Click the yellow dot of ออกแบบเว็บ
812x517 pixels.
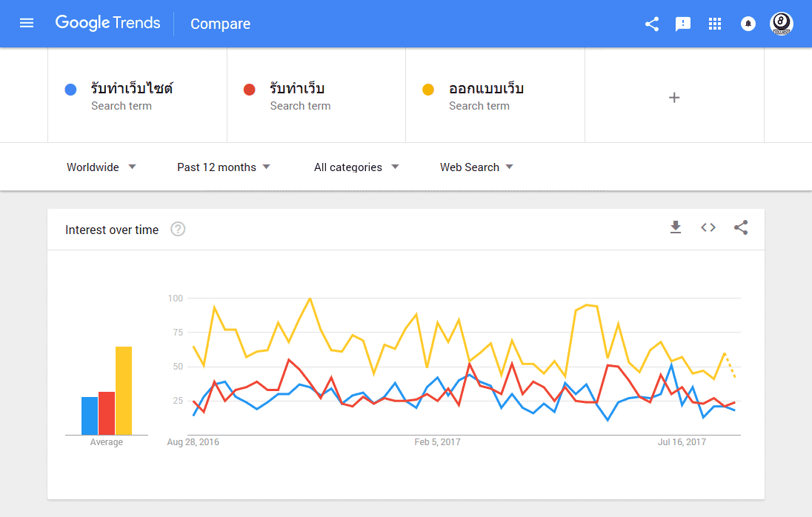click(x=428, y=89)
